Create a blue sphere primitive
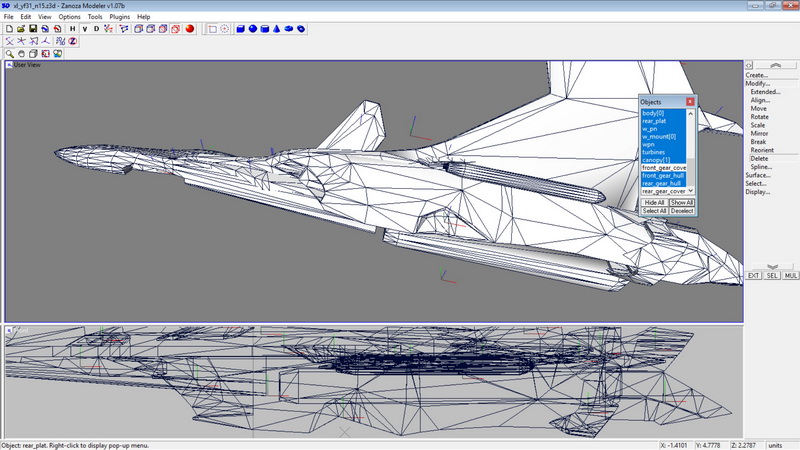 coord(253,29)
